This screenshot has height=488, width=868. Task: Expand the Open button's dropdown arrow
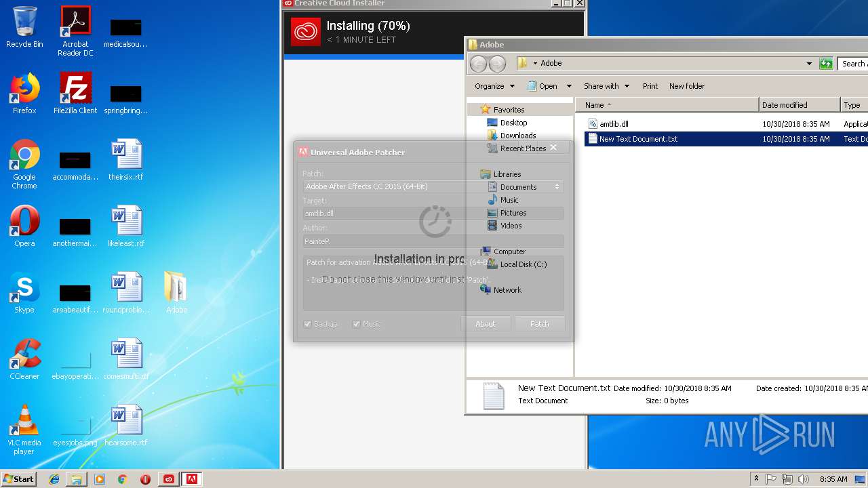tap(569, 86)
